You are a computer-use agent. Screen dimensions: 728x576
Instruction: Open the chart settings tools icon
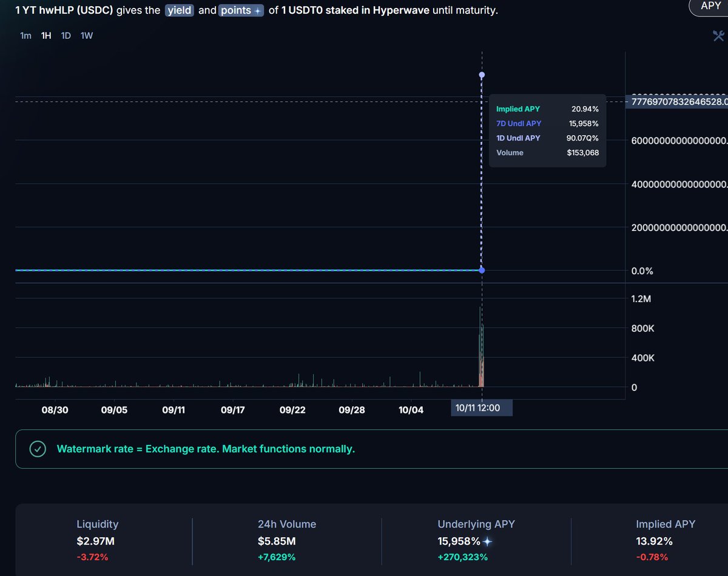coord(718,36)
